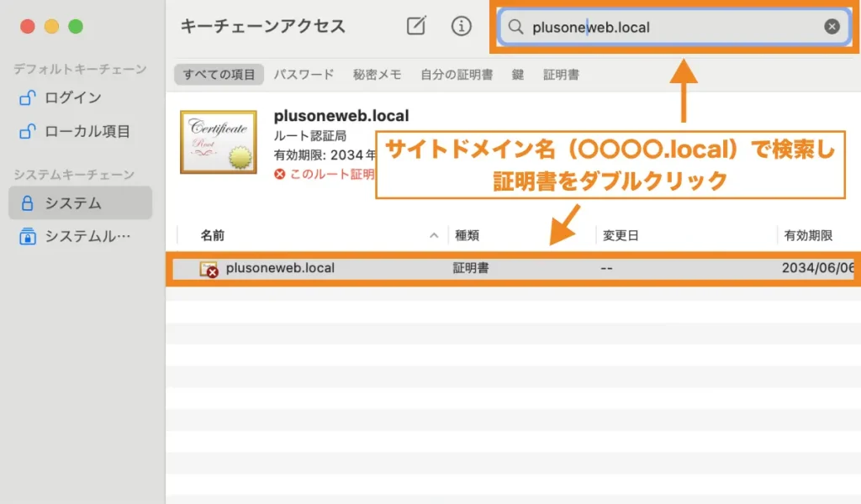Click the magnifying glass search icon

pos(516,27)
